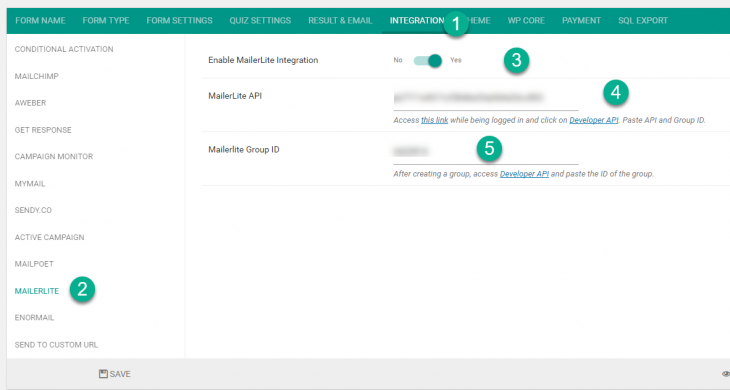Go to the QUIZ SETTINGS tab
The width and height of the screenshot is (730, 390).
[260, 20]
